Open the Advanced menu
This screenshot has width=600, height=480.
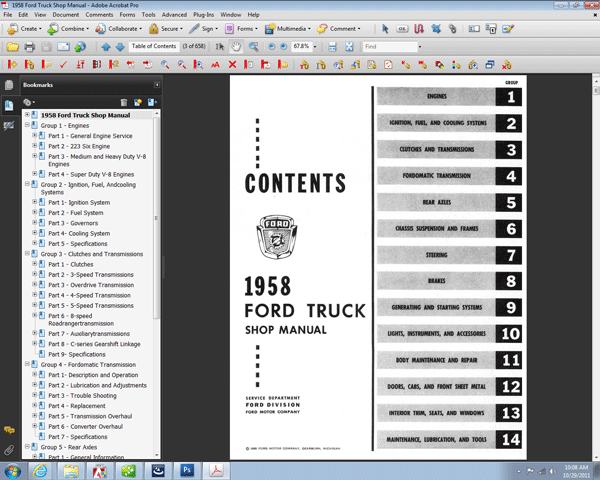173,15
